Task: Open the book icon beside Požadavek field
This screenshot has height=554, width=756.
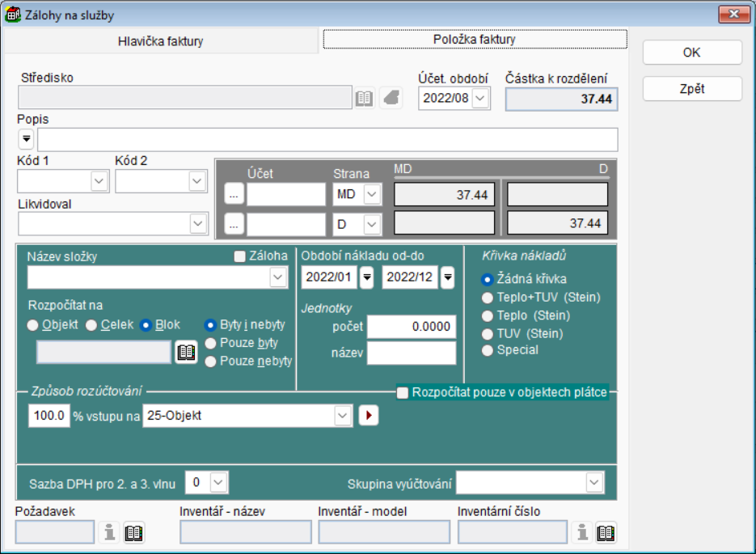Action: [x=134, y=532]
